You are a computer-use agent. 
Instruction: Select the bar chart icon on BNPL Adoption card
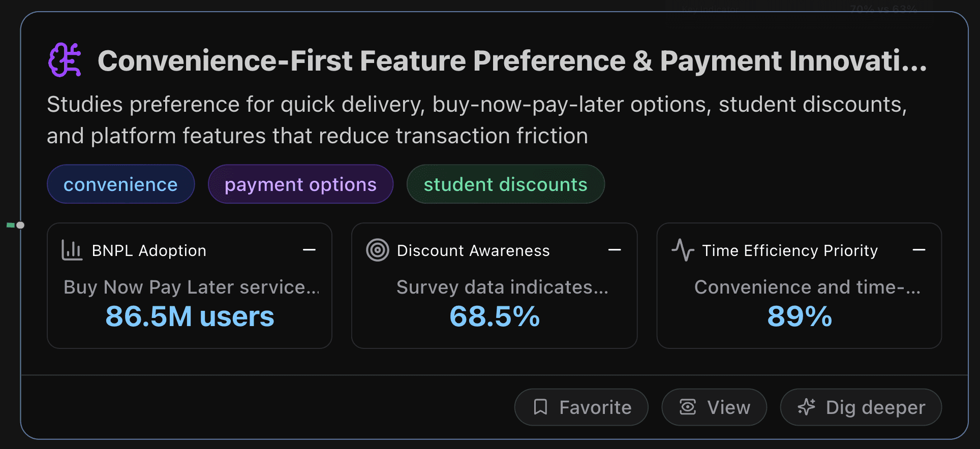coord(71,250)
